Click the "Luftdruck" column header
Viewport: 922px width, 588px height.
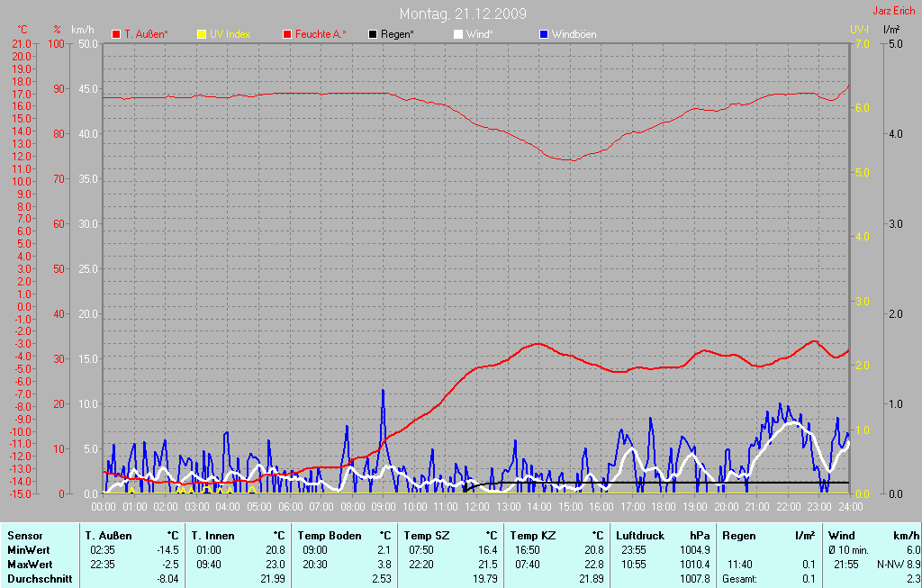pyautogui.click(x=640, y=536)
